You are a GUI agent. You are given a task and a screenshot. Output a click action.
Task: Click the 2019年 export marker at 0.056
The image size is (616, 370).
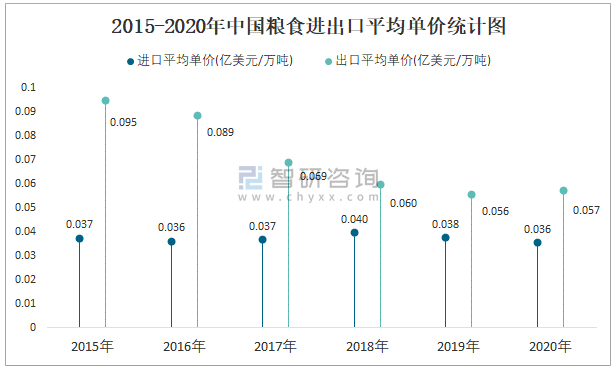coord(471,195)
